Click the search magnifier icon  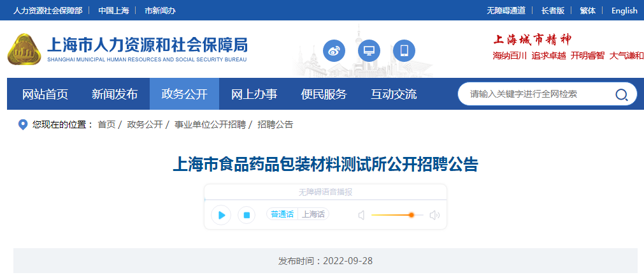[x=621, y=94]
